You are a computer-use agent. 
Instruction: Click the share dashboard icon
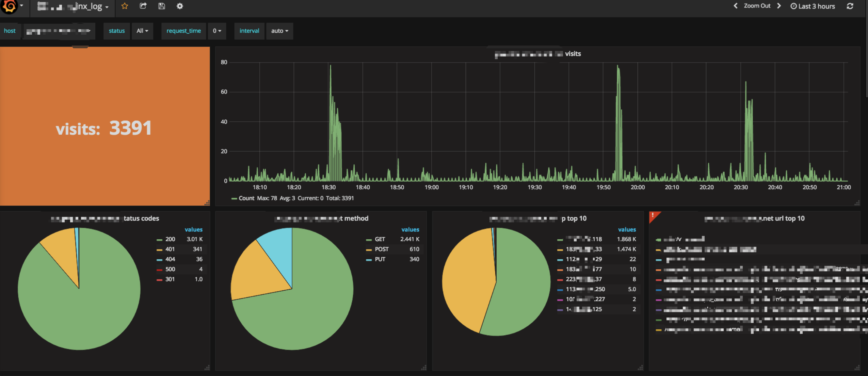(143, 6)
